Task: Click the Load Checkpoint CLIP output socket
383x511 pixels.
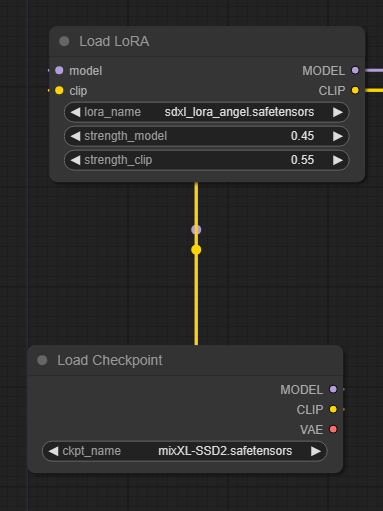Action: tap(333, 409)
